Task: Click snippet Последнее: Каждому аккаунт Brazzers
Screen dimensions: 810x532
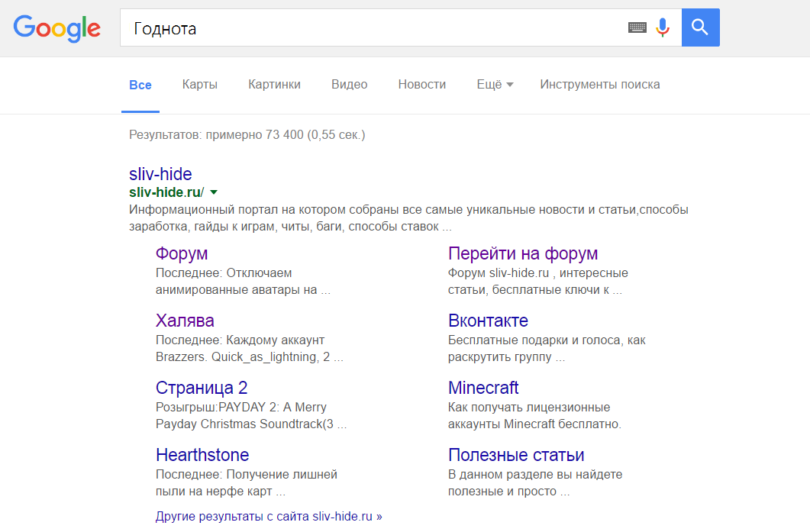Action: point(249,349)
